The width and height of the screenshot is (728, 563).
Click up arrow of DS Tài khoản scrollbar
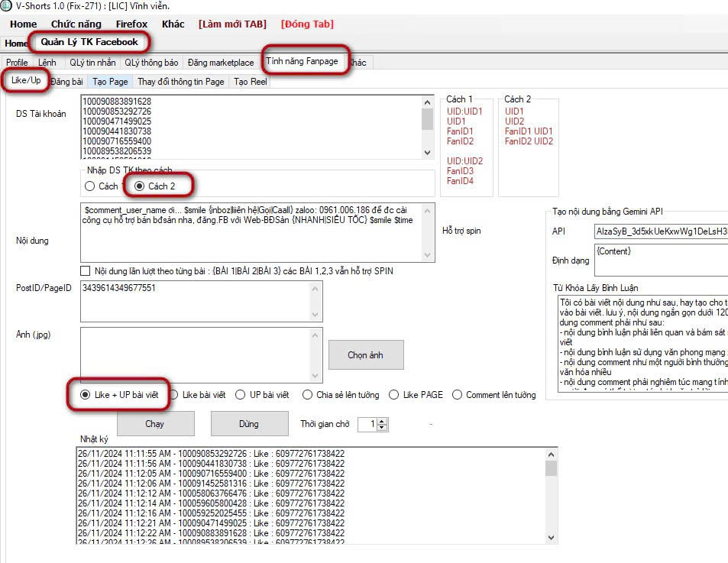427,102
